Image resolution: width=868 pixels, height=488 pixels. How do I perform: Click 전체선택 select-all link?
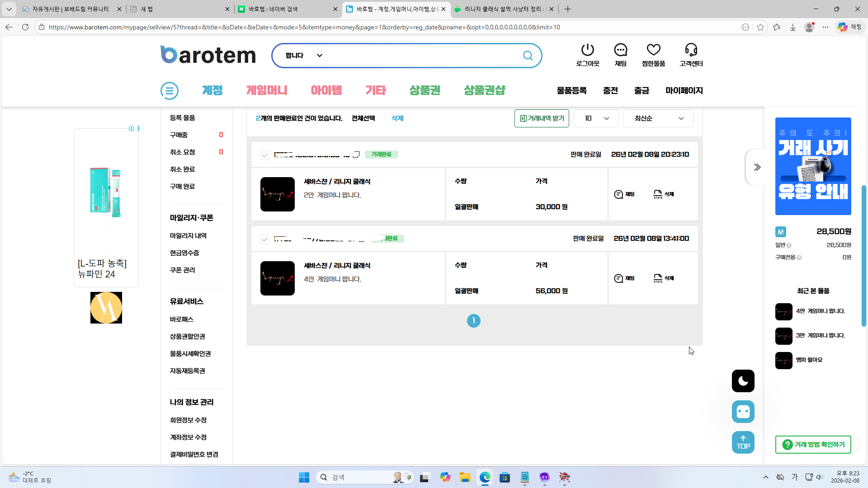coord(363,118)
